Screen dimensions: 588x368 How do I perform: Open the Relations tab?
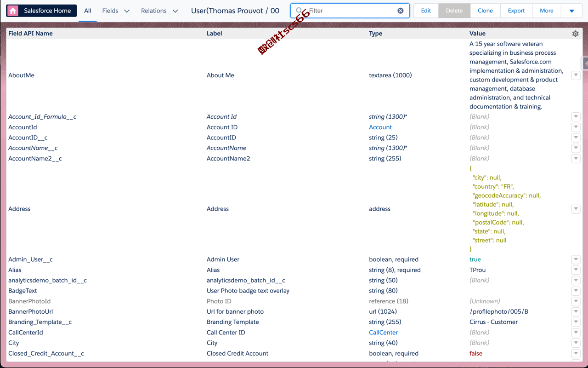pos(154,11)
